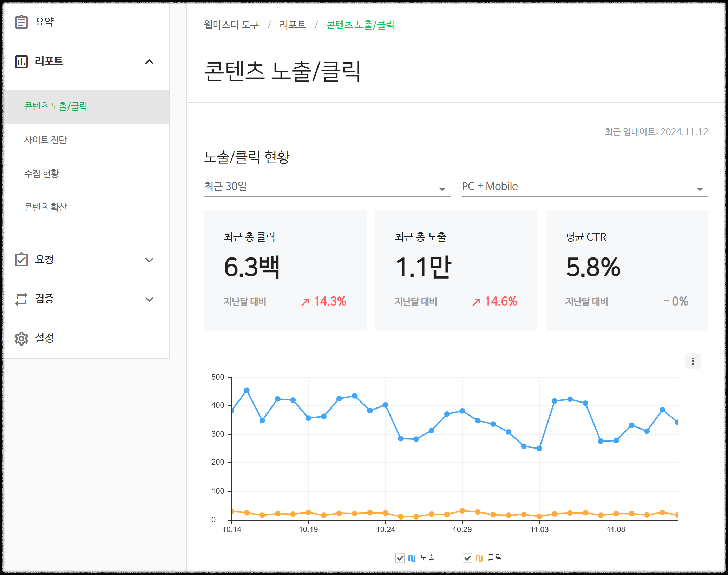Click the 설정 gear icon

click(21, 338)
